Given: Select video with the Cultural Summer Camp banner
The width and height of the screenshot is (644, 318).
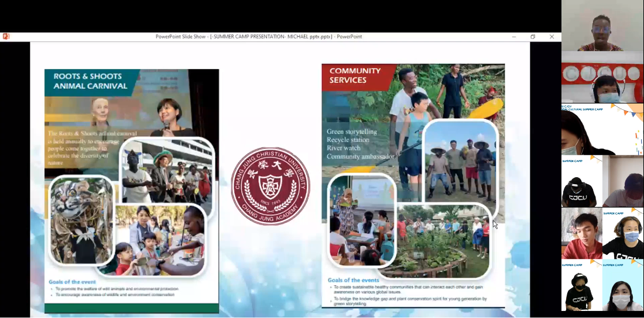Looking at the screenshot, I should click(602, 129).
